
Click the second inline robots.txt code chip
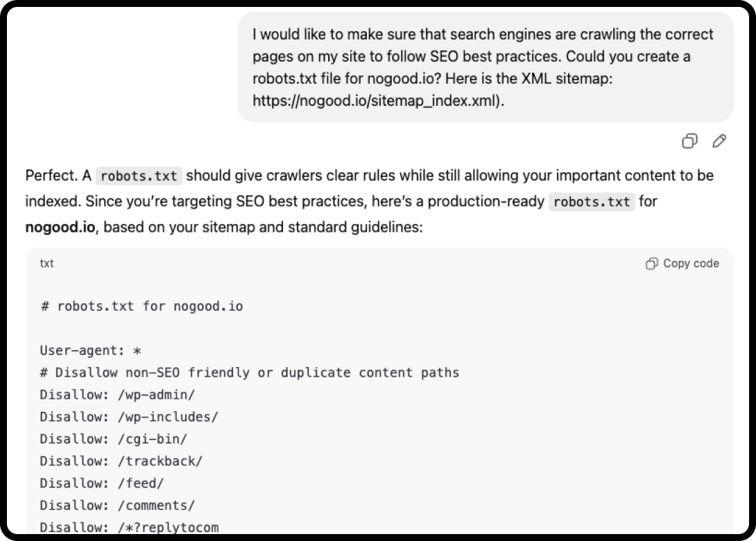point(592,202)
